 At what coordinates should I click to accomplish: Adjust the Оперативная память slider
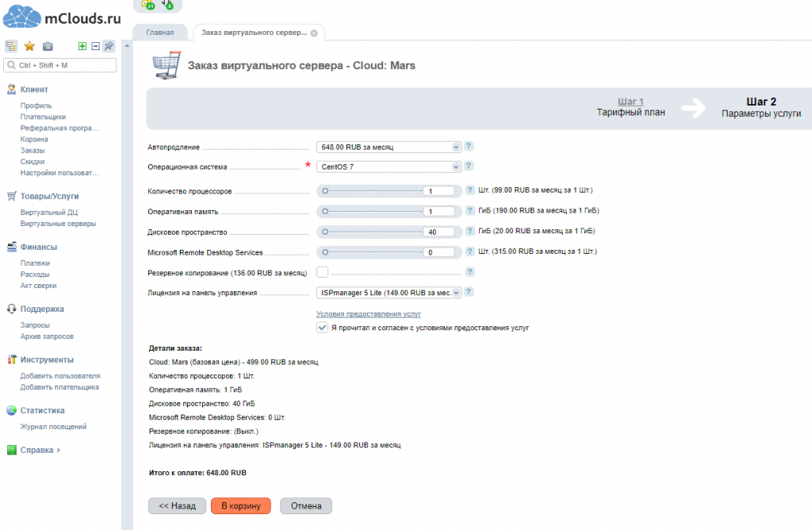click(x=325, y=211)
